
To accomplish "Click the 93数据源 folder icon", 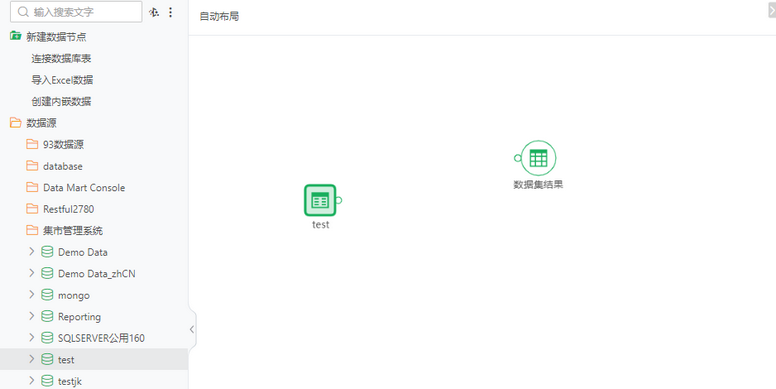I will [32, 144].
